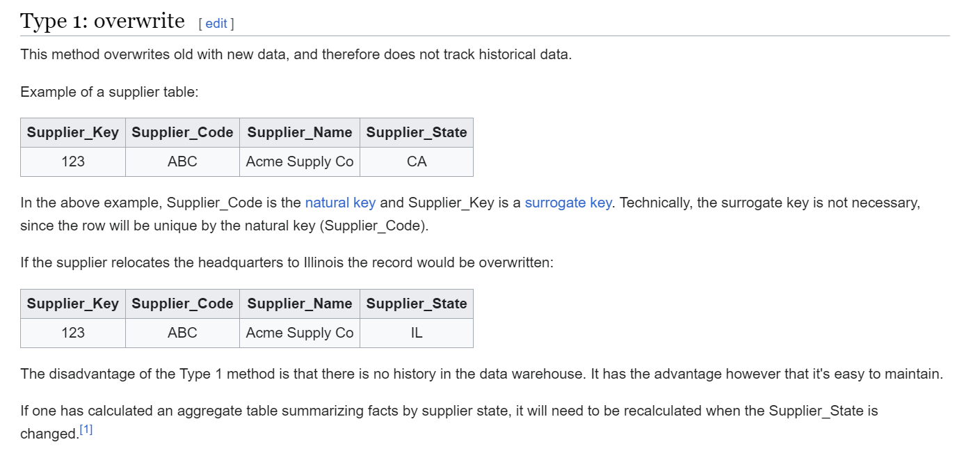Select the 123 cell in the CA row

(73, 162)
